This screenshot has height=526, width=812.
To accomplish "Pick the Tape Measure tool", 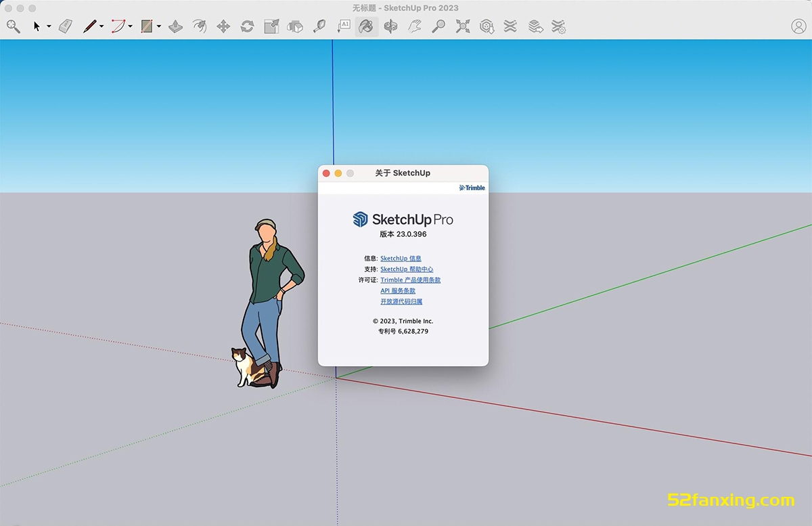I will pyautogui.click(x=319, y=26).
